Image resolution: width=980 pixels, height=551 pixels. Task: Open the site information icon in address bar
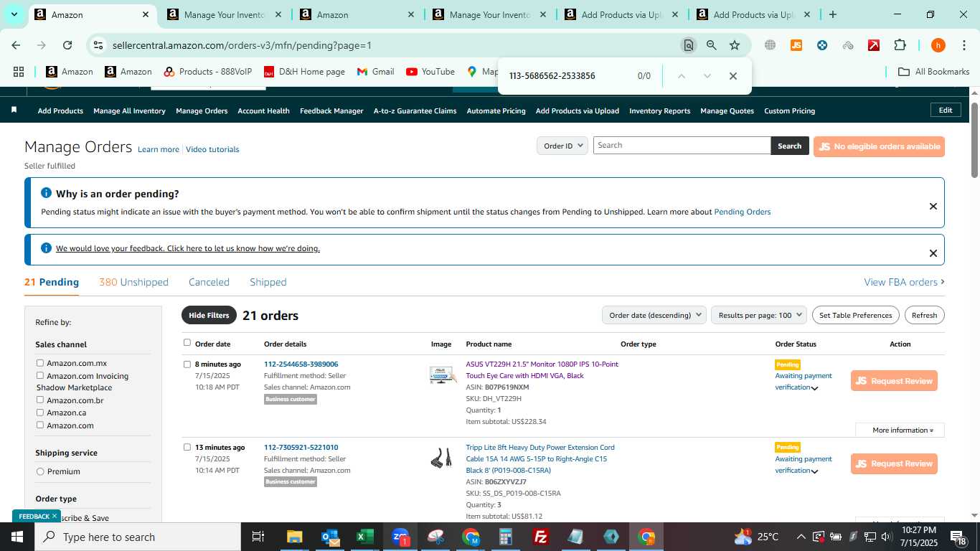tap(98, 45)
